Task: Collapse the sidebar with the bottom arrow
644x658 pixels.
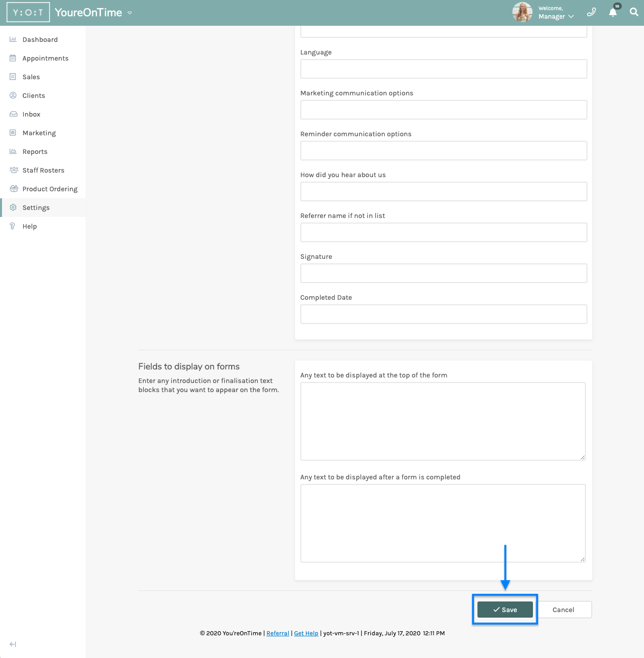Action: pyautogui.click(x=12, y=644)
